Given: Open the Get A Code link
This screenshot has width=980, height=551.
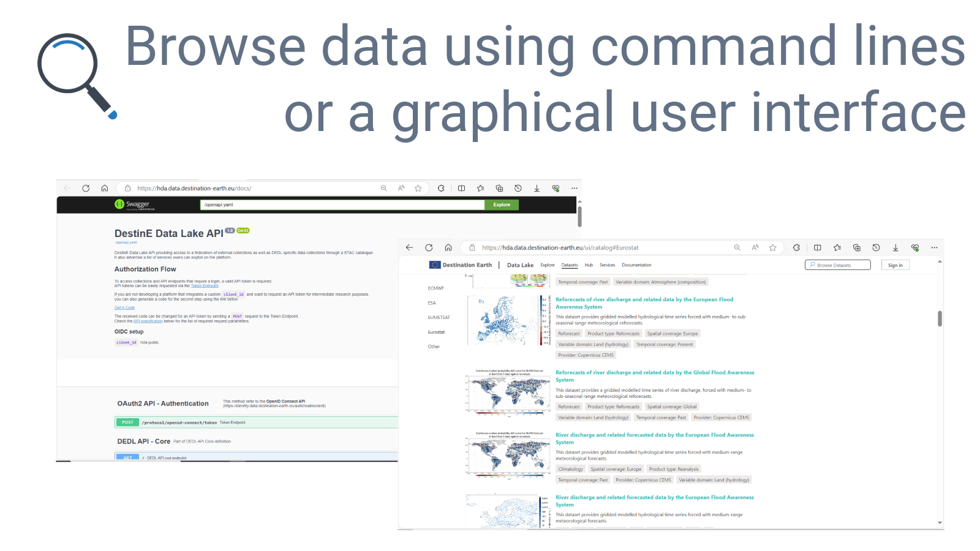Looking at the screenshot, I should tap(124, 308).
